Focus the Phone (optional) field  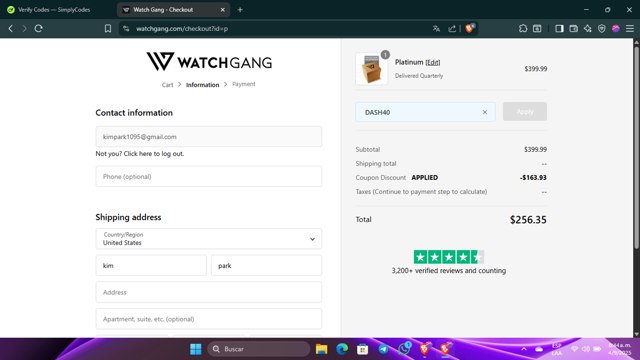tap(209, 176)
